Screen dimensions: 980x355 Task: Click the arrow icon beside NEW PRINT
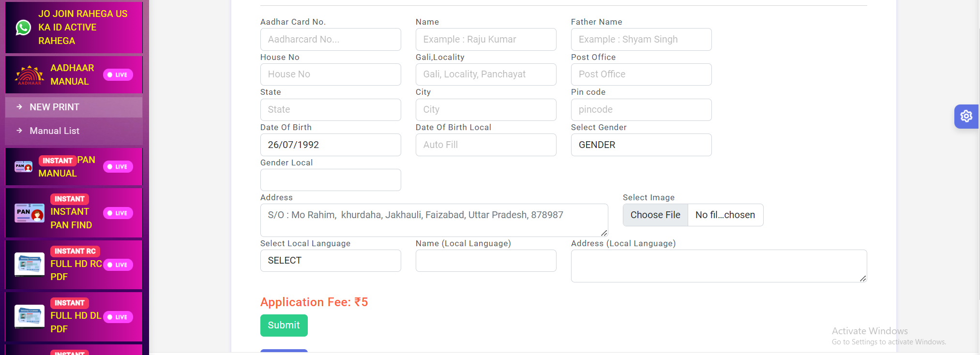click(x=19, y=107)
